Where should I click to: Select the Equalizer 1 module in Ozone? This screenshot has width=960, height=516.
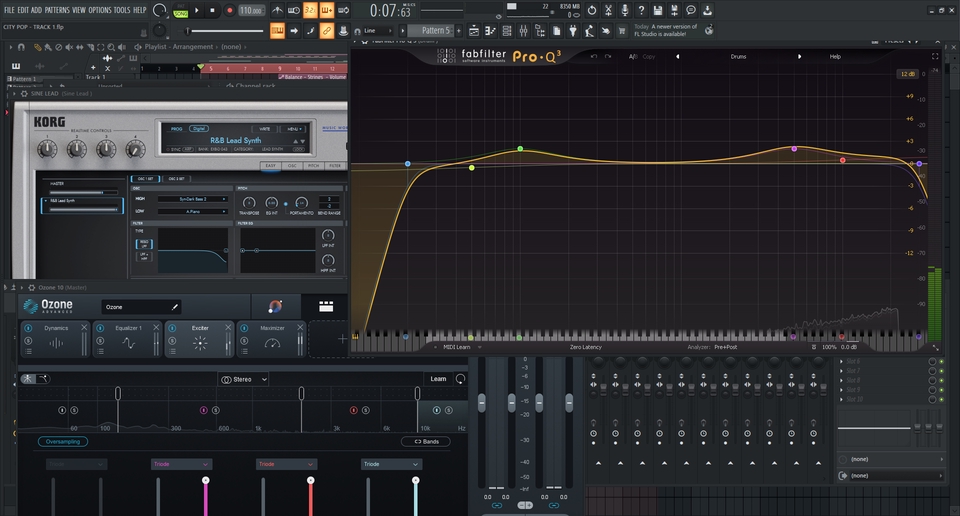(128, 339)
